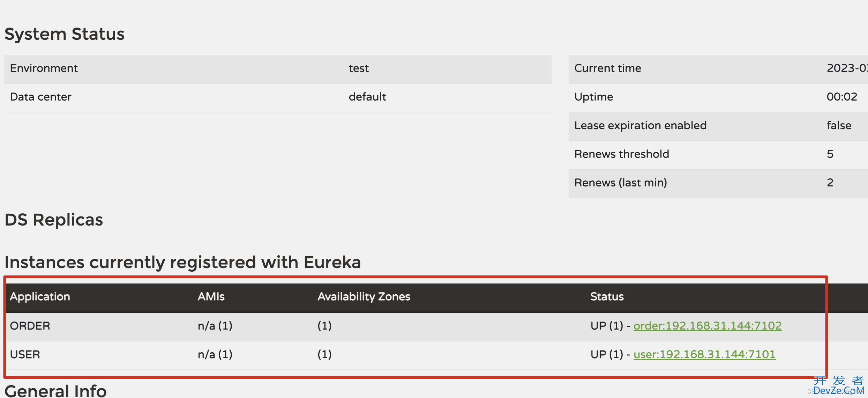Click the Renews (last min) row
868x398 pixels.
(718, 183)
